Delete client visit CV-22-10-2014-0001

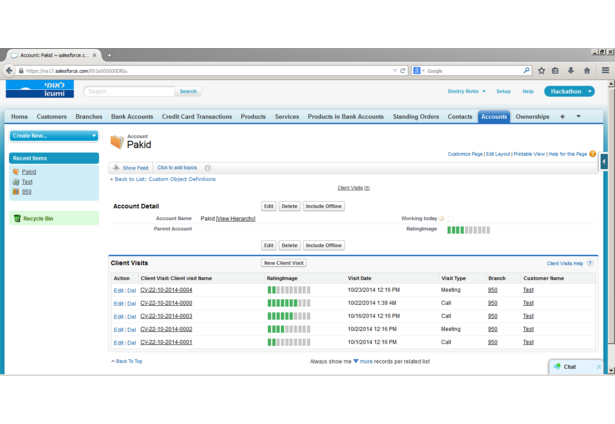[x=131, y=343]
